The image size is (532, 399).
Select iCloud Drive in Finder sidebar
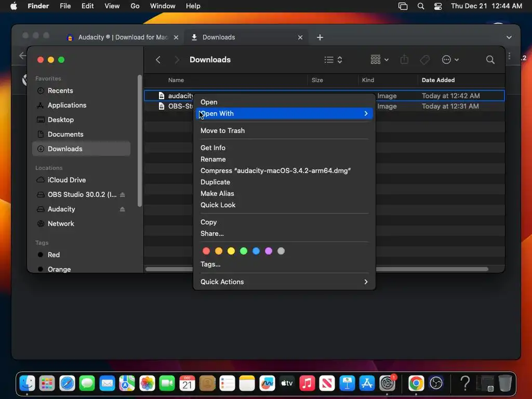click(81, 180)
